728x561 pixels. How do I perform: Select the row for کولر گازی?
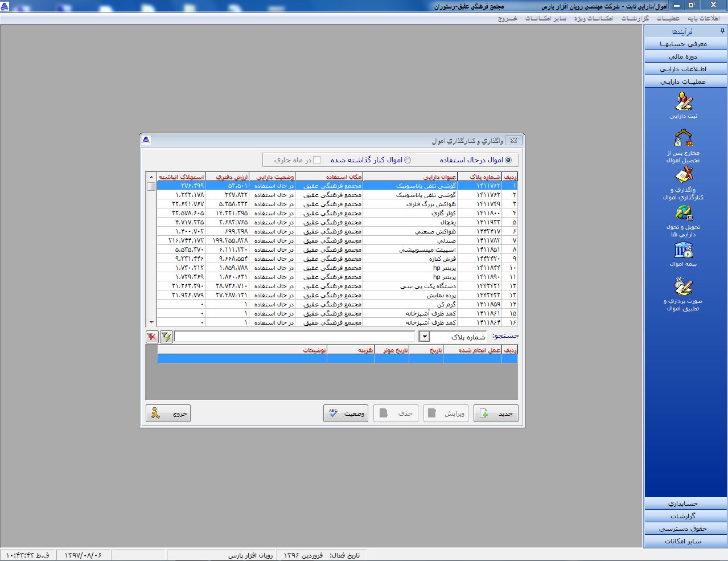pyautogui.click(x=338, y=213)
